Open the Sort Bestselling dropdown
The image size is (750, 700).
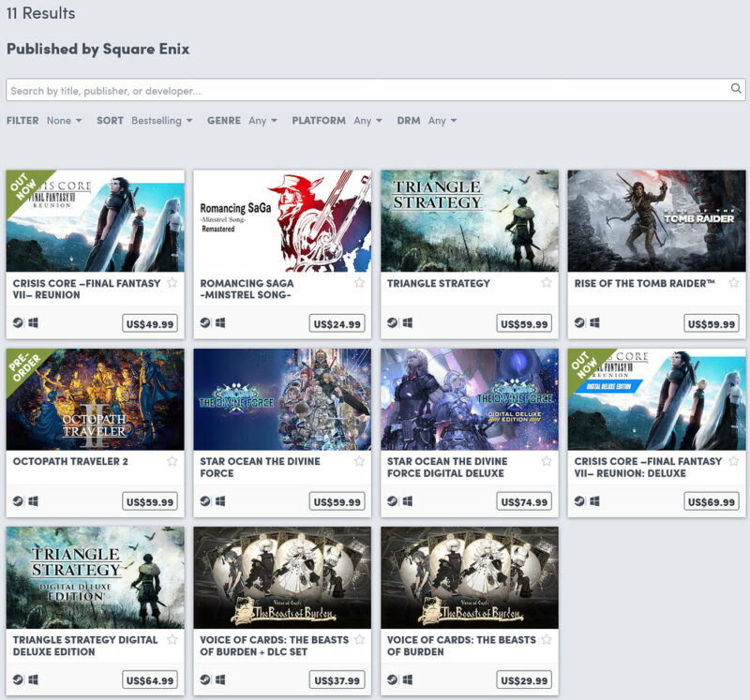coord(161,121)
